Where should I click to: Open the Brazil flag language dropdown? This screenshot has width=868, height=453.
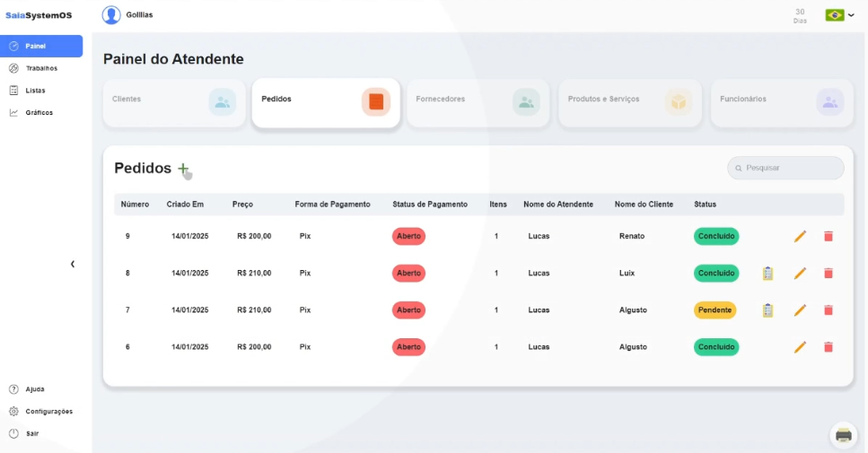(839, 15)
